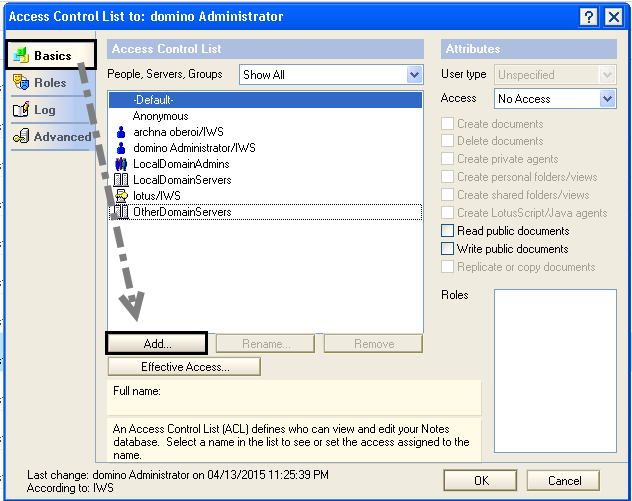The width and height of the screenshot is (632, 501).
Task: Enable Read public documents checkbox
Action: click(x=448, y=231)
